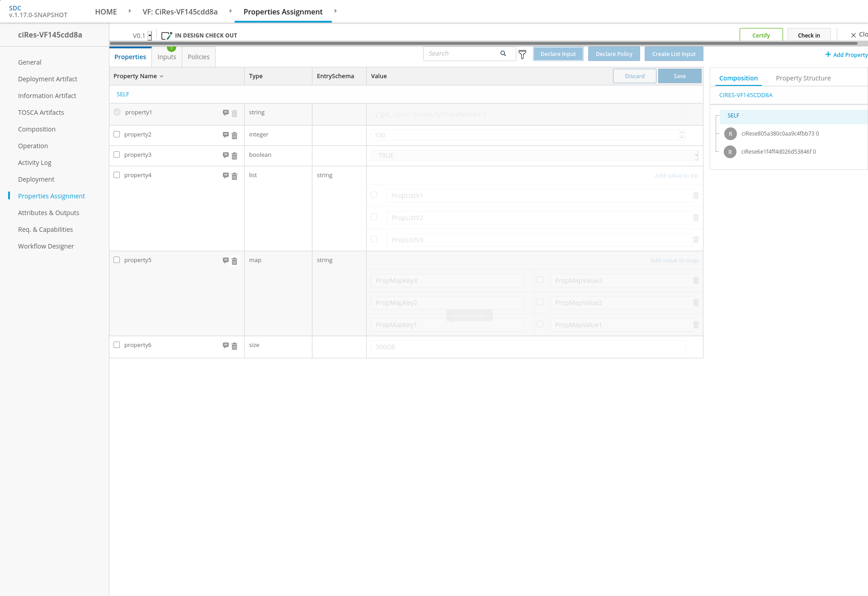This screenshot has width=868, height=596.
Task: Open the V0.1 version dropdown
Action: pos(150,36)
